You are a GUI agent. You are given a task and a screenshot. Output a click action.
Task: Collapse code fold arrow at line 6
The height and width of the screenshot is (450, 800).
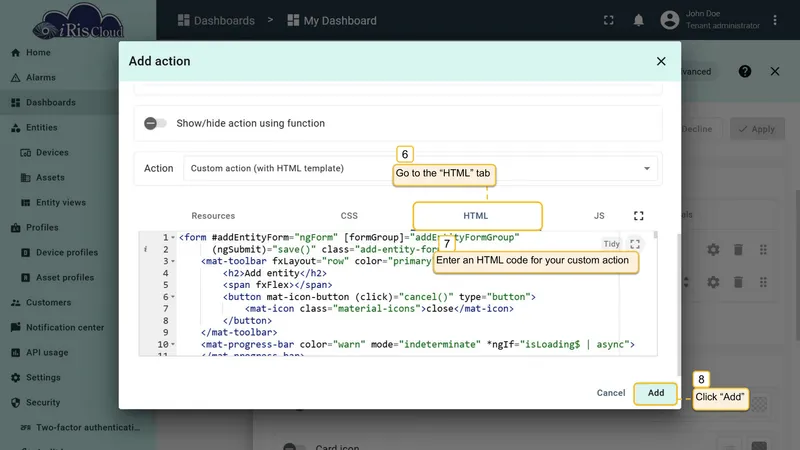[173, 297]
